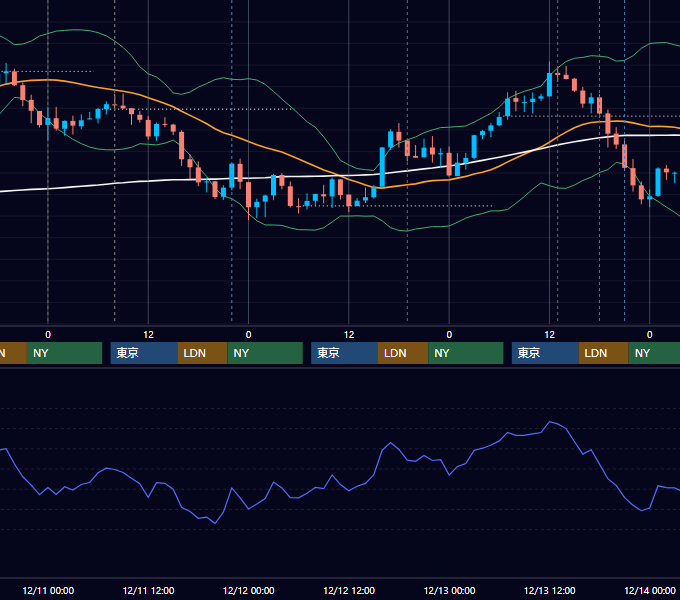Select the 12/11 12:00 date label
Image resolution: width=680 pixels, height=600 pixels.
pos(148,590)
